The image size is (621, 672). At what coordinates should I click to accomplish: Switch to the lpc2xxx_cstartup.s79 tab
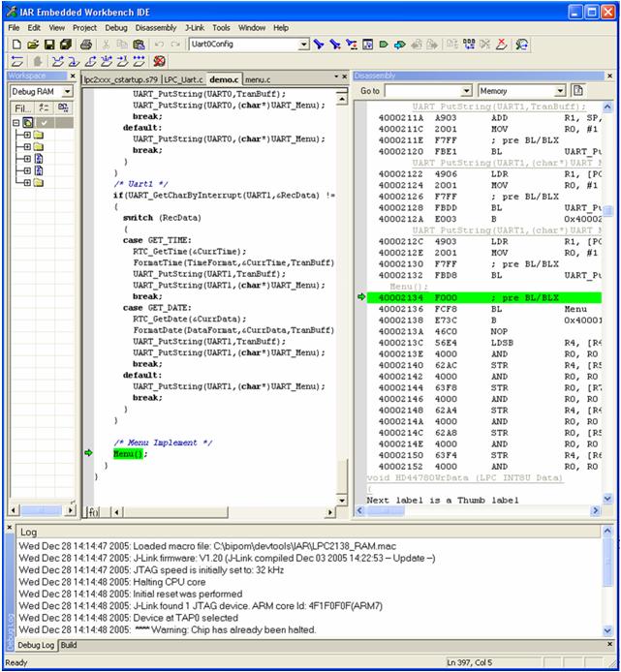(121, 79)
